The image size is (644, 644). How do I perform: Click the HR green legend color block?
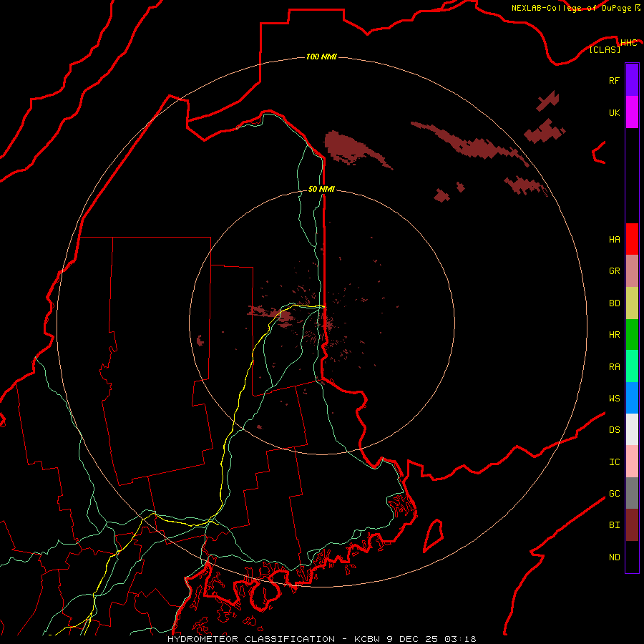click(x=632, y=334)
